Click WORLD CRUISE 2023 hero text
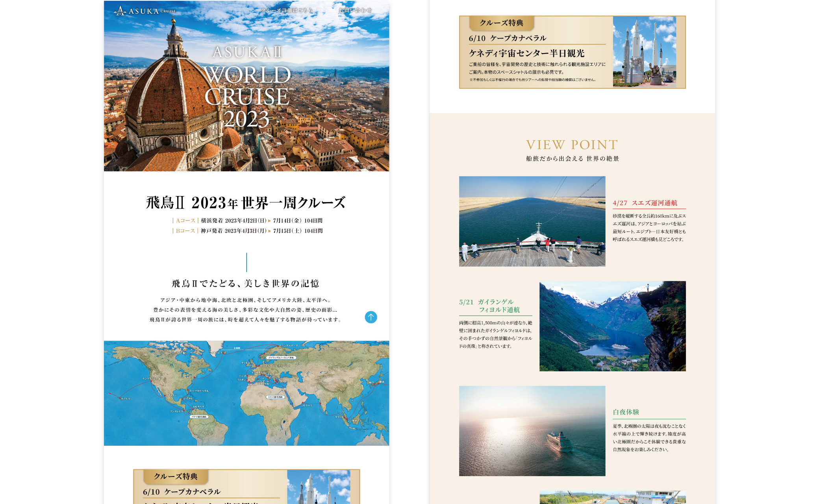 tap(247, 97)
